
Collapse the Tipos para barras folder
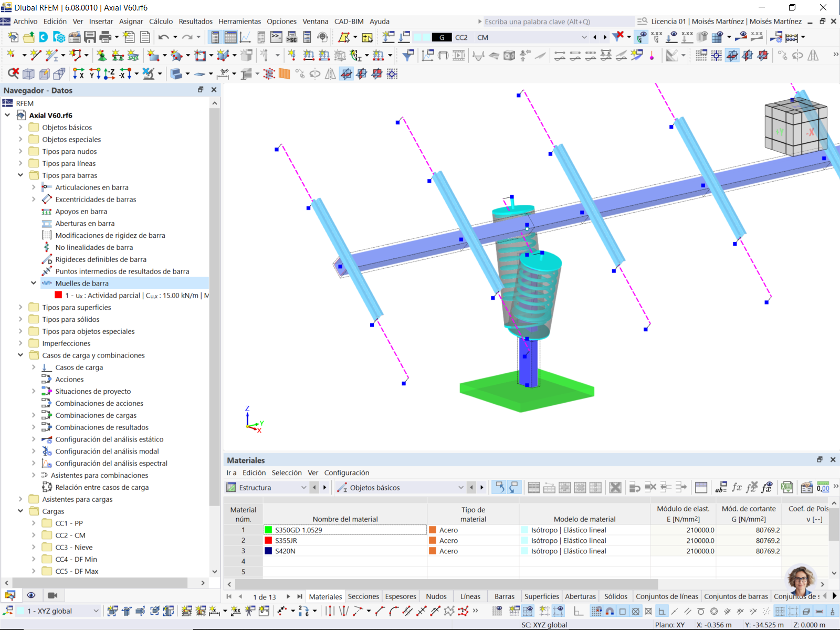click(x=20, y=175)
